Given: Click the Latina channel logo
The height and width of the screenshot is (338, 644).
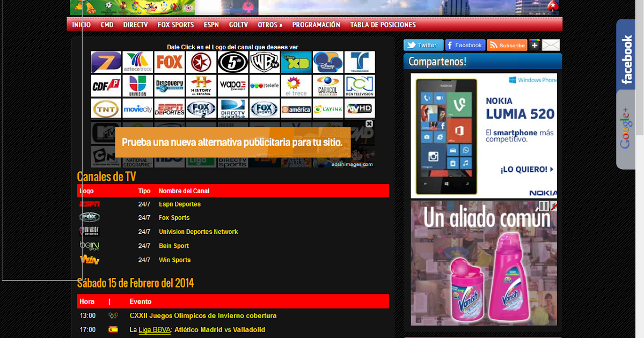Looking at the screenshot, I should tap(328, 109).
